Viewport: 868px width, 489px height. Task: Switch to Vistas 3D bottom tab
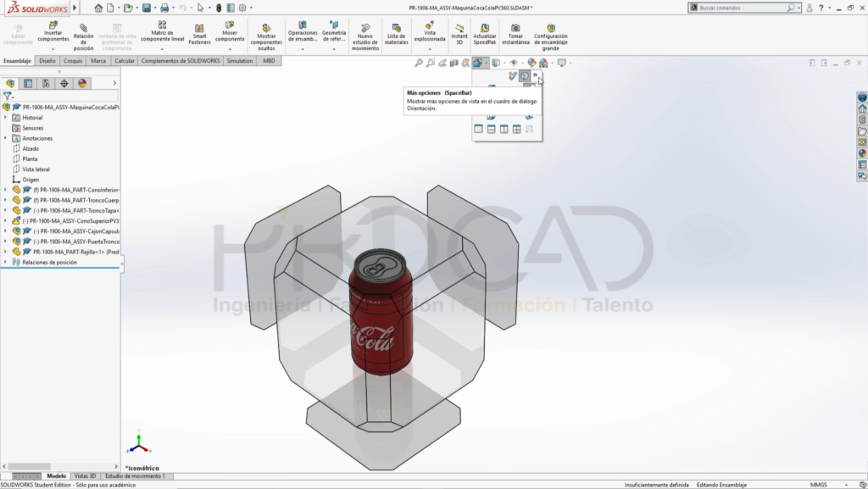point(86,475)
